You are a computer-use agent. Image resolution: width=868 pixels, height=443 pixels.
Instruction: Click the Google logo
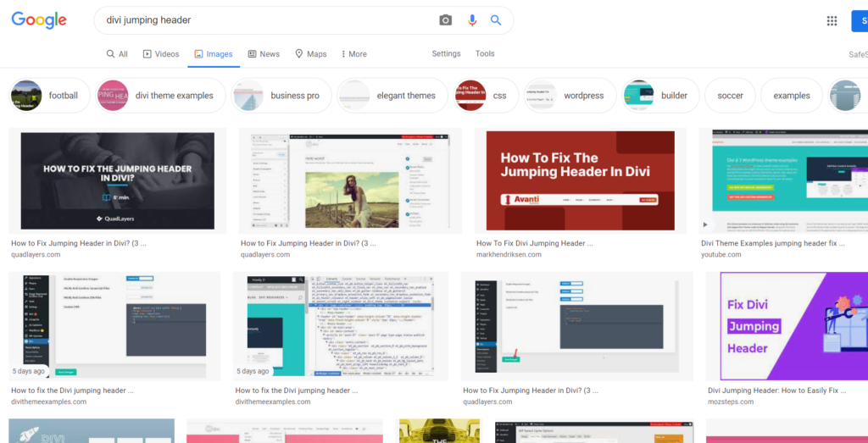click(39, 20)
